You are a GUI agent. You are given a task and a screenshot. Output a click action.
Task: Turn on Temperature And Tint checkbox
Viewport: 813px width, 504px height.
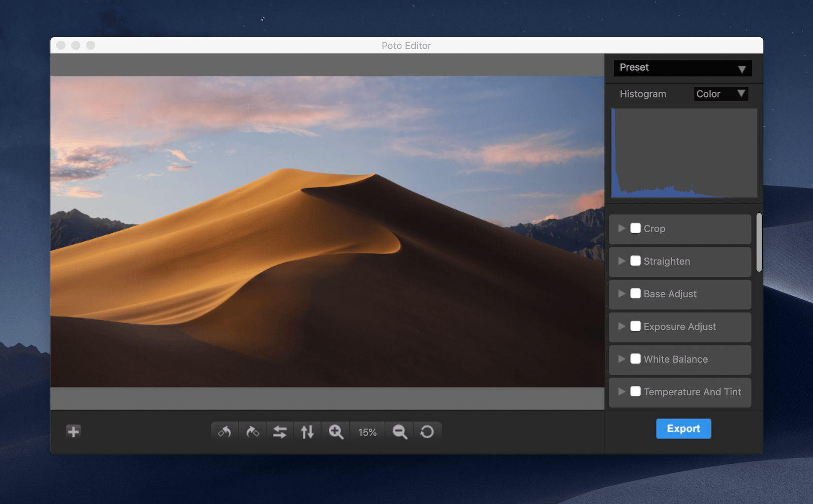pos(636,391)
